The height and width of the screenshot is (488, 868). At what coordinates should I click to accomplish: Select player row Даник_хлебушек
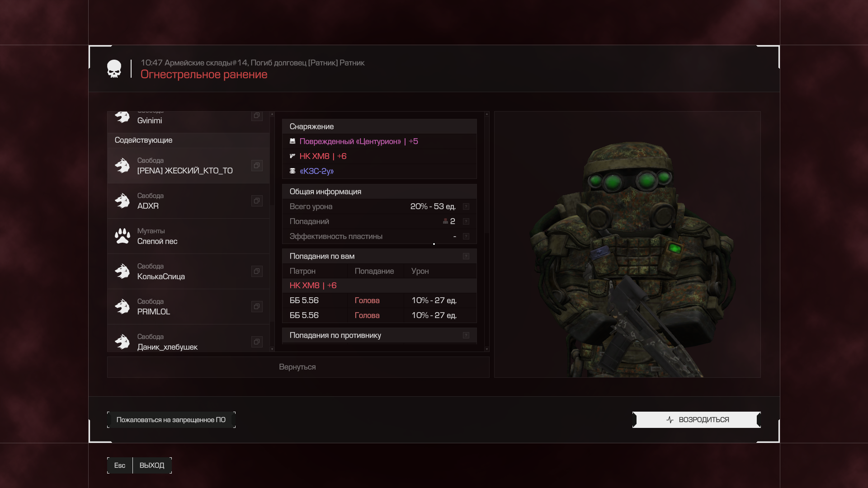click(x=189, y=338)
